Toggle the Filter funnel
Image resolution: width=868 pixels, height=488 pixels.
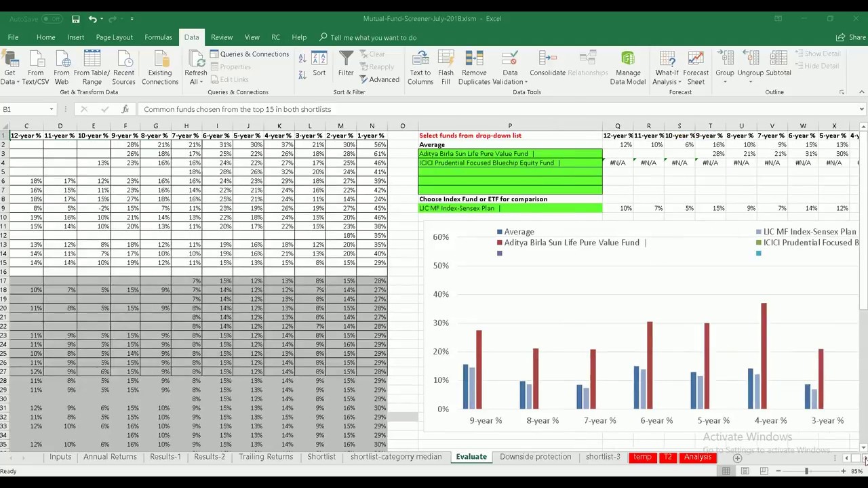[346, 64]
